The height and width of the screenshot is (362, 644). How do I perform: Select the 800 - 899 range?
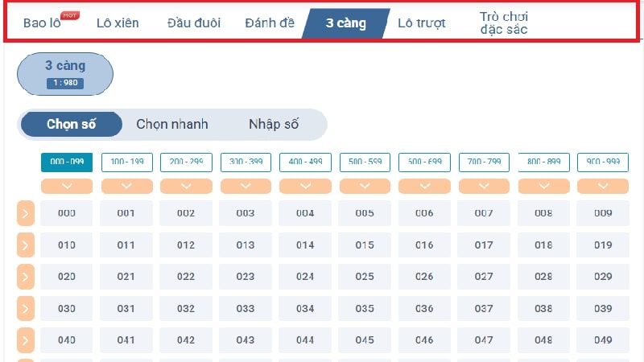[544, 162]
